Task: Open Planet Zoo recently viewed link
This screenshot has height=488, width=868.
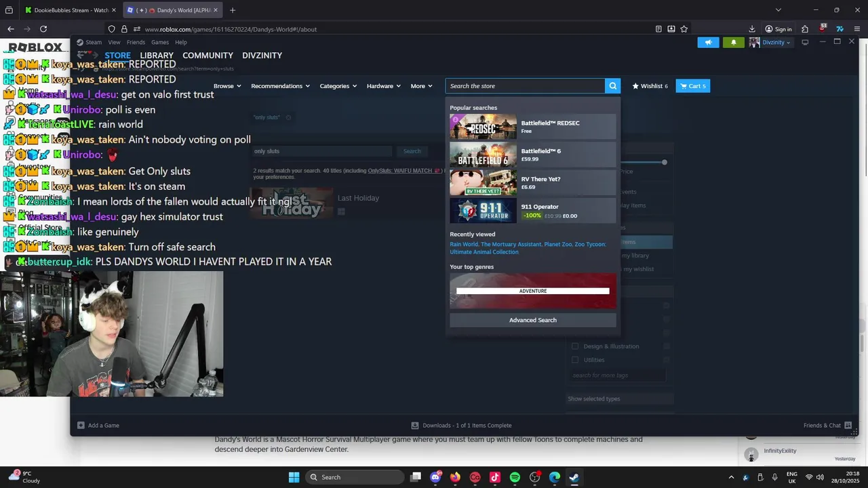Action: pyautogui.click(x=557, y=244)
